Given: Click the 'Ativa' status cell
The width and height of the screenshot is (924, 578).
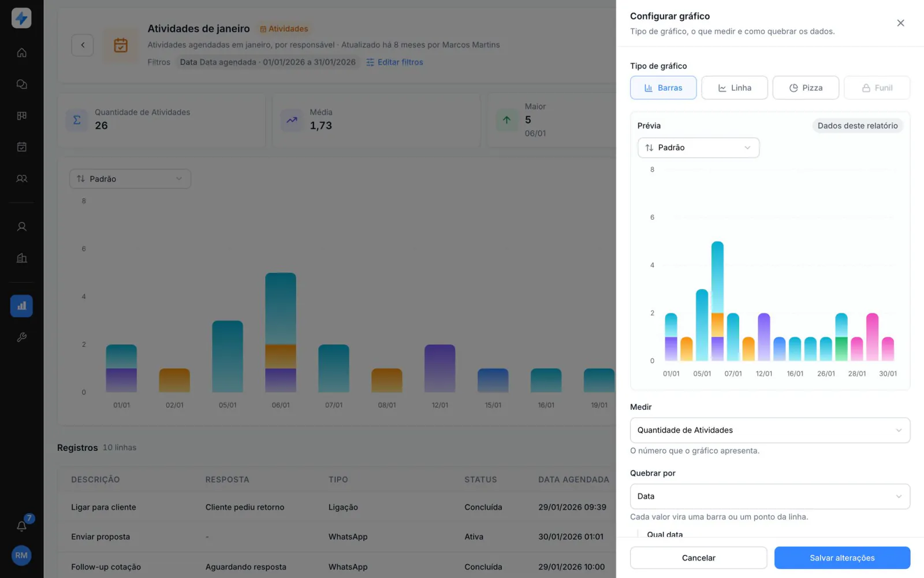Looking at the screenshot, I should (x=474, y=537).
